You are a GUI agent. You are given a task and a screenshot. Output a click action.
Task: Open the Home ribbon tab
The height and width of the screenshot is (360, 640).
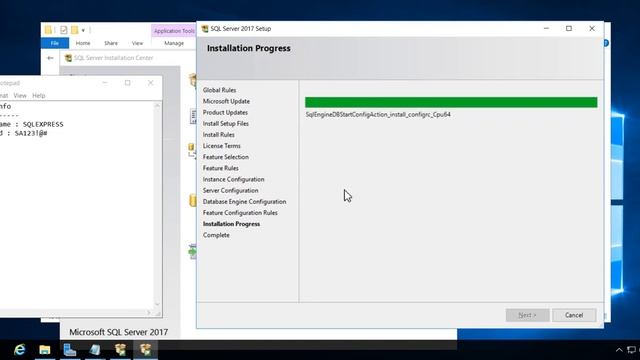click(83, 43)
